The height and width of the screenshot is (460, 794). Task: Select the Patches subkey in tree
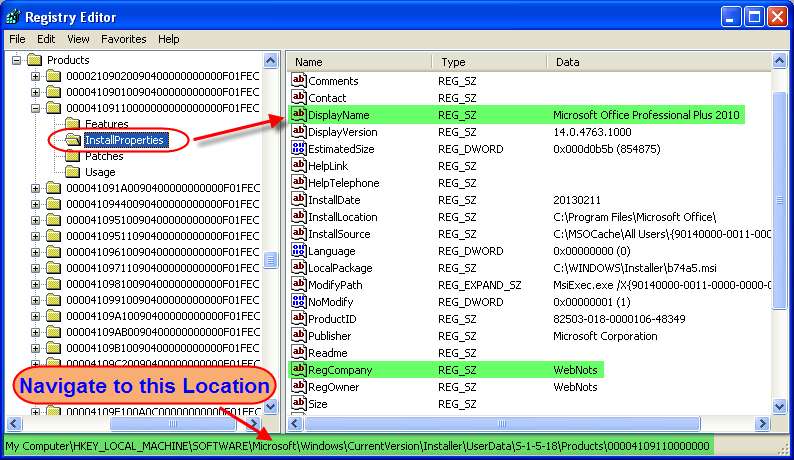tap(104, 156)
